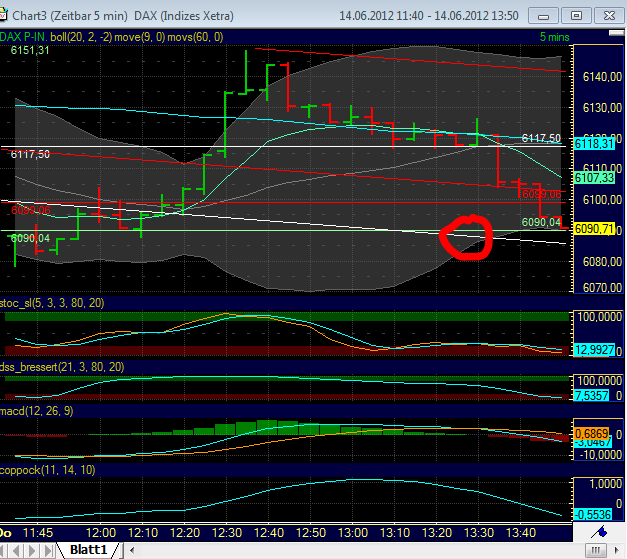The image size is (627, 559).
Task: Click the 11:45 time axis label
Action: tap(38, 533)
